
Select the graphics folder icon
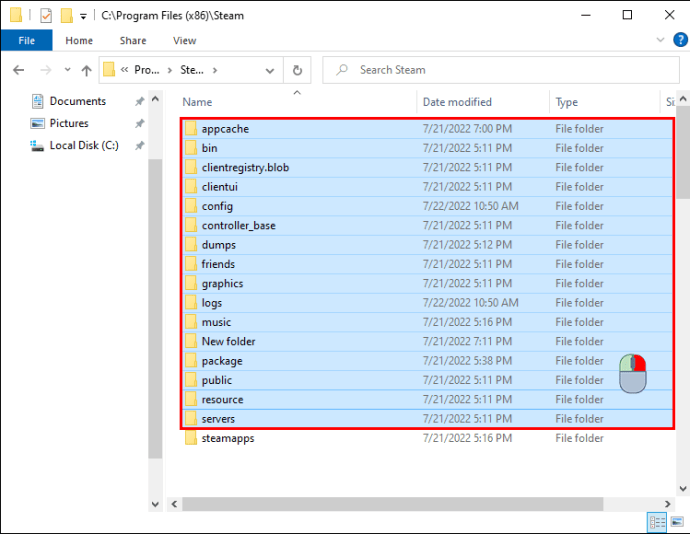(x=191, y=284)
